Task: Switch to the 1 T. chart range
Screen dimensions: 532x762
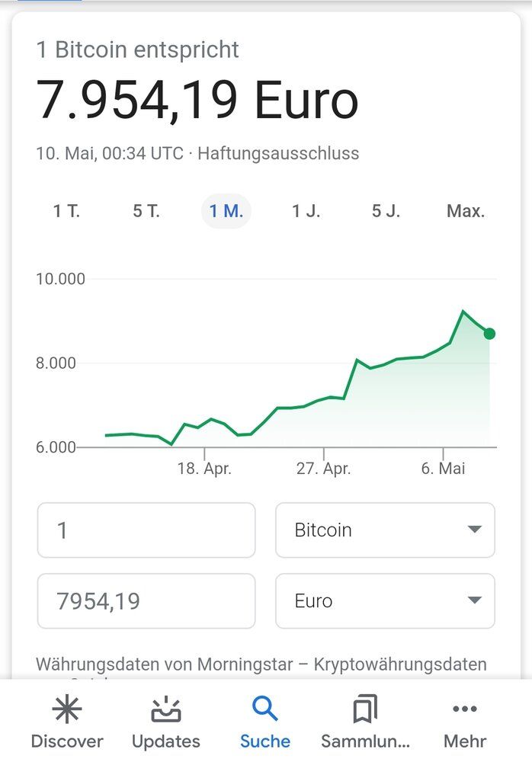Action: coord(67,211)
